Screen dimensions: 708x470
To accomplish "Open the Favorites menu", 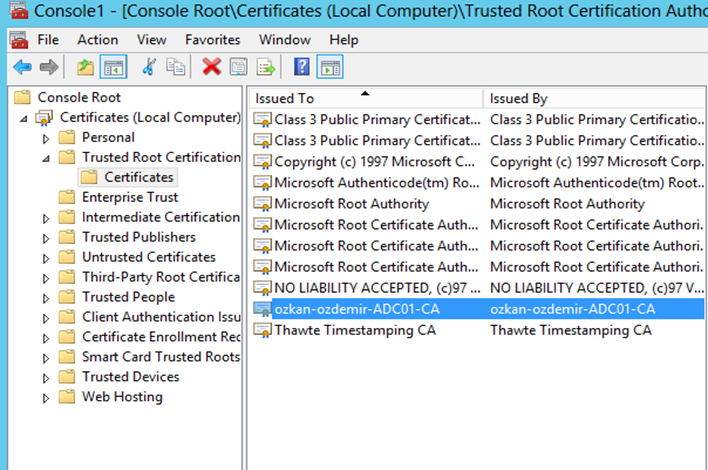I will 213,40.
